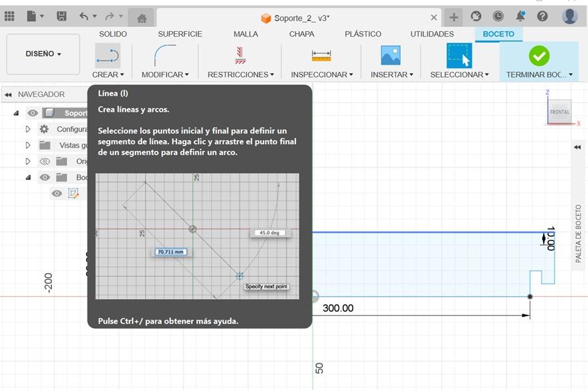Expand the Origen folder node

point(28,161)
